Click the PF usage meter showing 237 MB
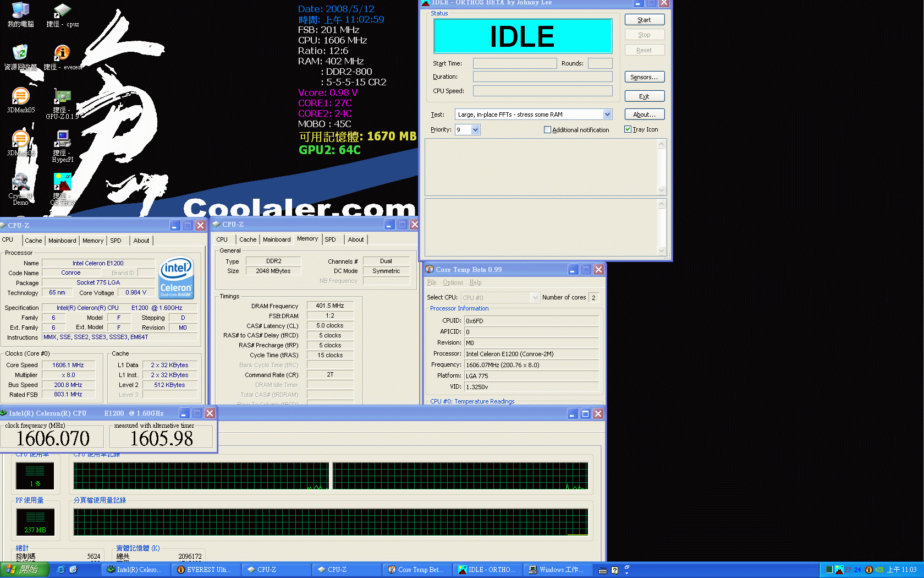The width and height of the screenshot is (924, 578). pyautogui.click(x=35, y=522)
